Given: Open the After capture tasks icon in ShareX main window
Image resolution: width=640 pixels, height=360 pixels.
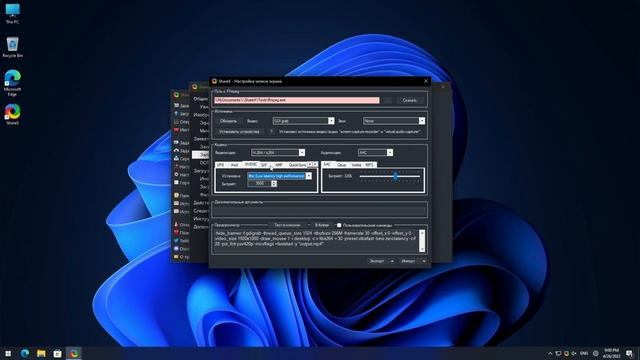Looking at the screenshot, I should 176,142.
